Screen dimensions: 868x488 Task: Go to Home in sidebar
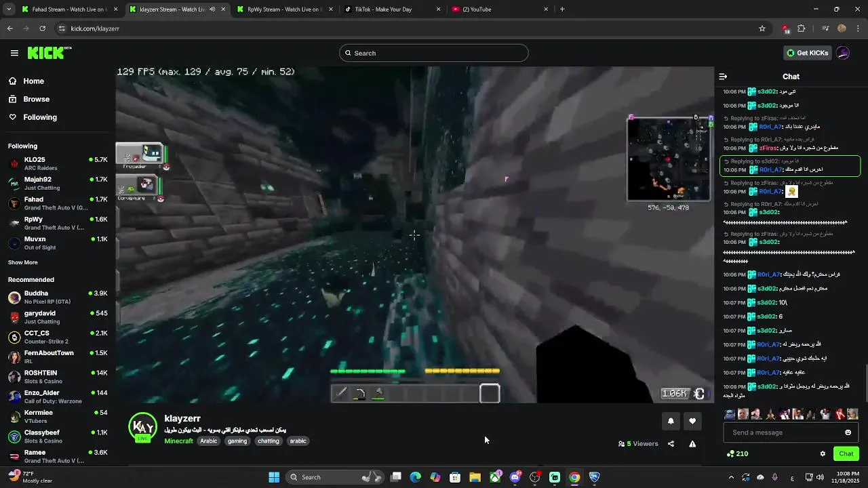tap(33, 81)
